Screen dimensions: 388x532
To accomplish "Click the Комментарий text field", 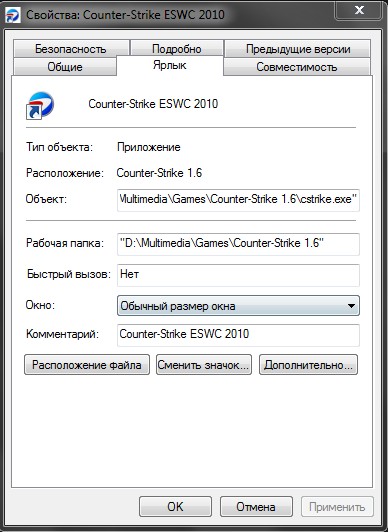I will (x=238, y=335).
